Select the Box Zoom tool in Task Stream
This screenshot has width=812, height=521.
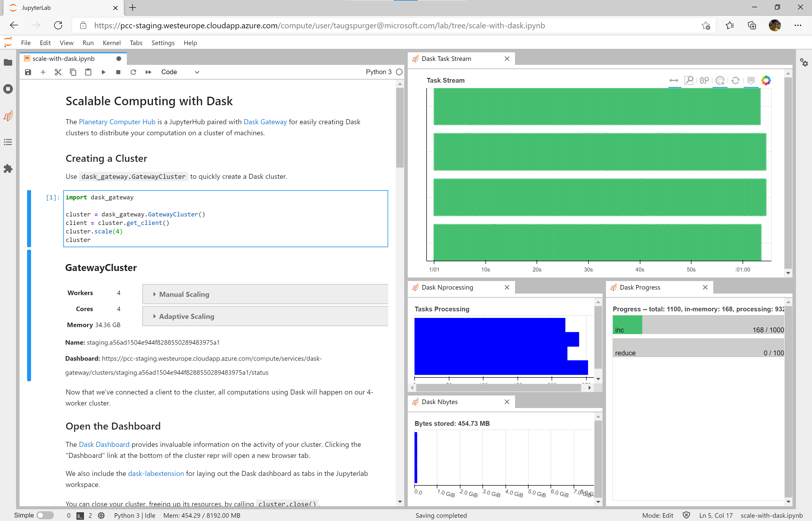[x=689, y=80]
